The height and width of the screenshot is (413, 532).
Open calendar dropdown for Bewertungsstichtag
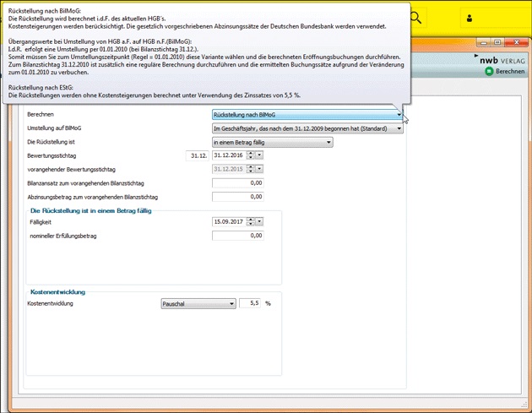[x=260, y=155]
